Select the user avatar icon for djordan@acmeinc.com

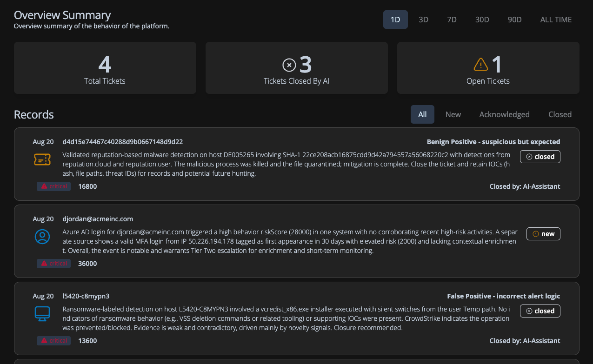click(43, 236)
